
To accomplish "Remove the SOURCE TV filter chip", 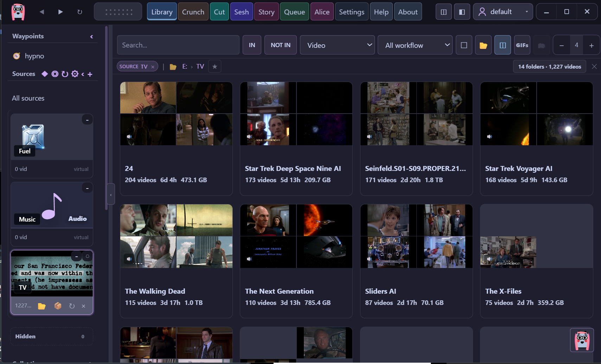I will pyautogui.click(x=153, y=66).
